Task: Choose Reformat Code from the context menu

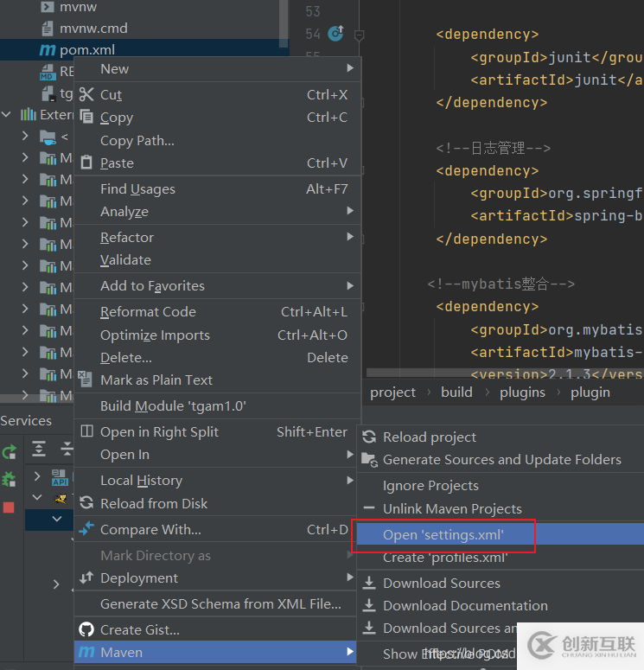Action: pyautogui.click(x=148, y=312)
